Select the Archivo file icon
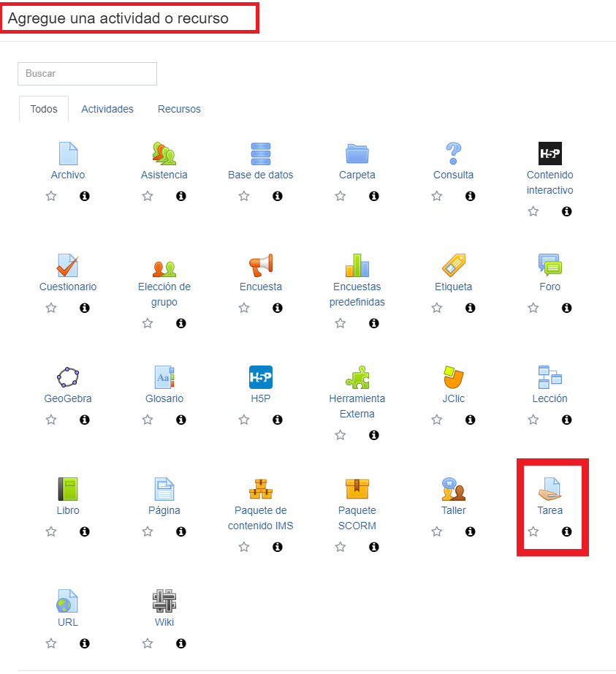 (68, 154)
